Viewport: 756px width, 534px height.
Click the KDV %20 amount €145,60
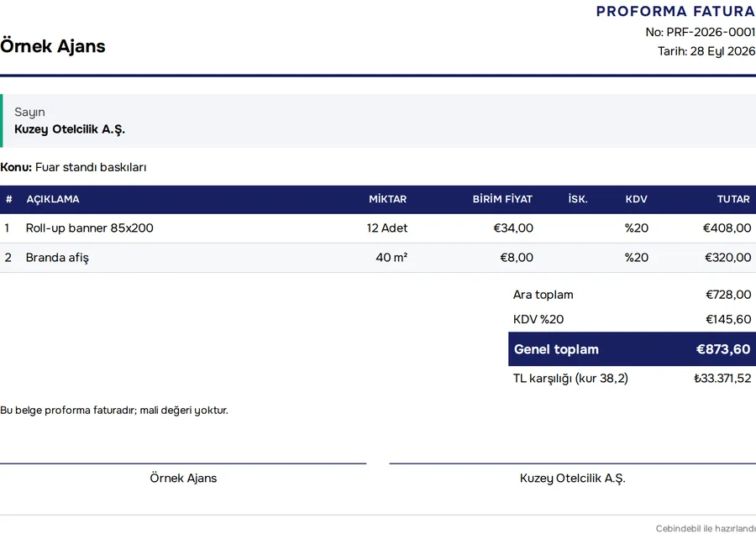coord(728,319)
